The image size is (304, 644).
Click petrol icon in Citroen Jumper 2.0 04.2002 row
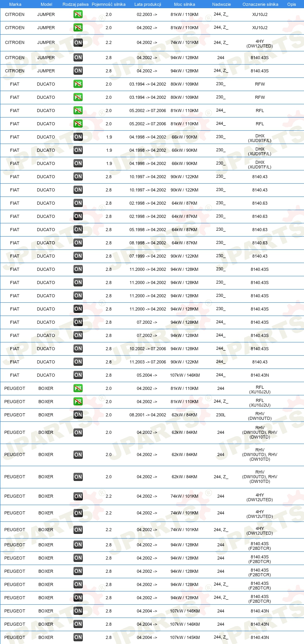pyautogui.click(x=78, y=28)
